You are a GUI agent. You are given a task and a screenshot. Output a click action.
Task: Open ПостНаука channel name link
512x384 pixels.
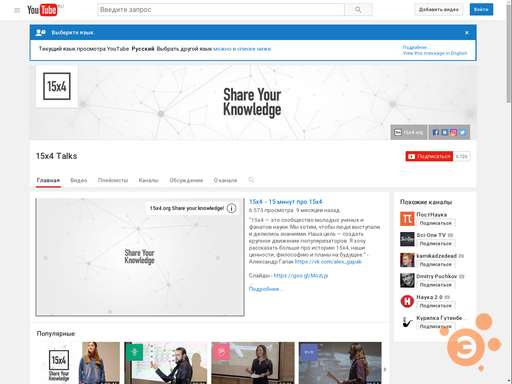pyautogui.click(x=432, y=215)
